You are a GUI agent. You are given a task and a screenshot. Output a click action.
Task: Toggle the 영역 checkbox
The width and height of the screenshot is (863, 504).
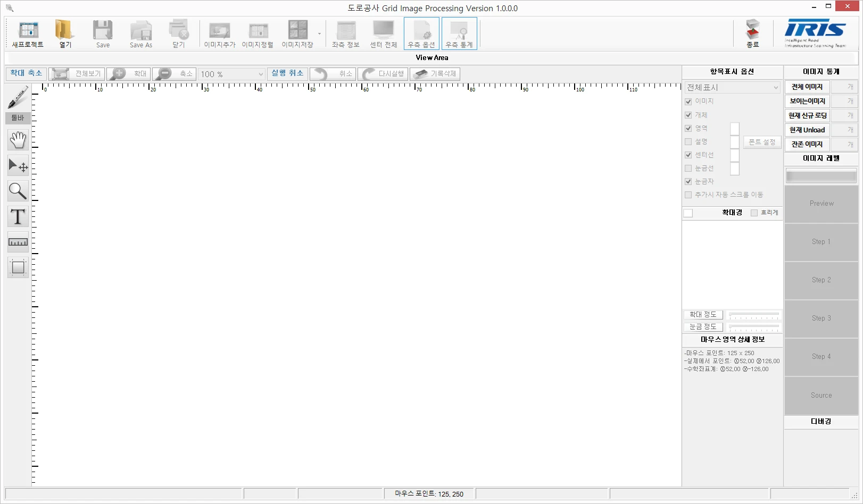pyautogui.click(x=688, y=128)
